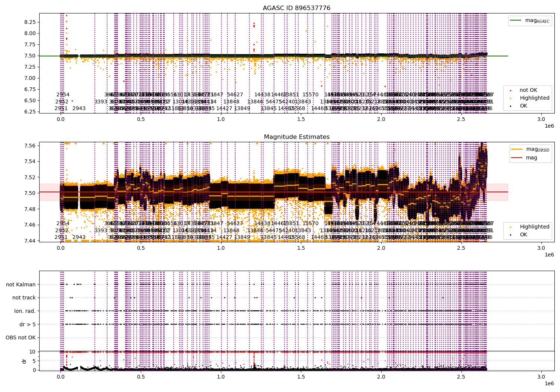The width and height of the screenshot is (560, 392).
Task: Click the 1.0 x-axis tick in middle plot
Action: 221,248
